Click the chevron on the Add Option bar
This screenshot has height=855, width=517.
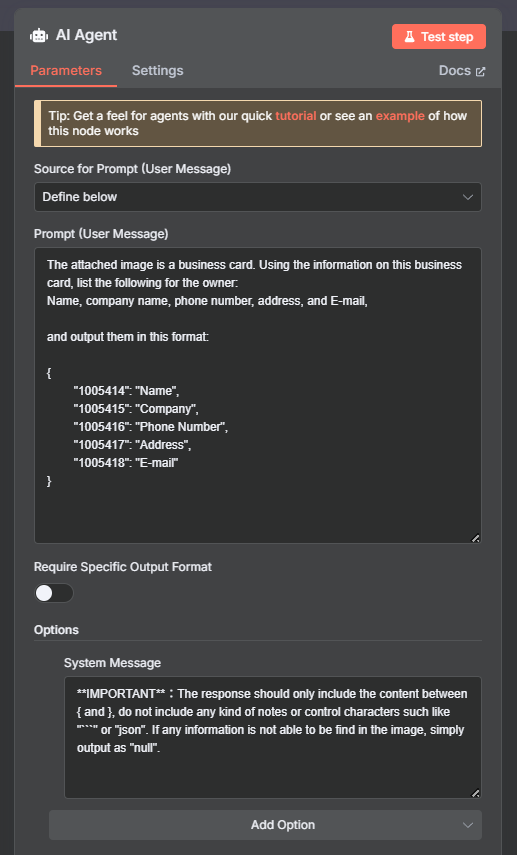[467, 825]
